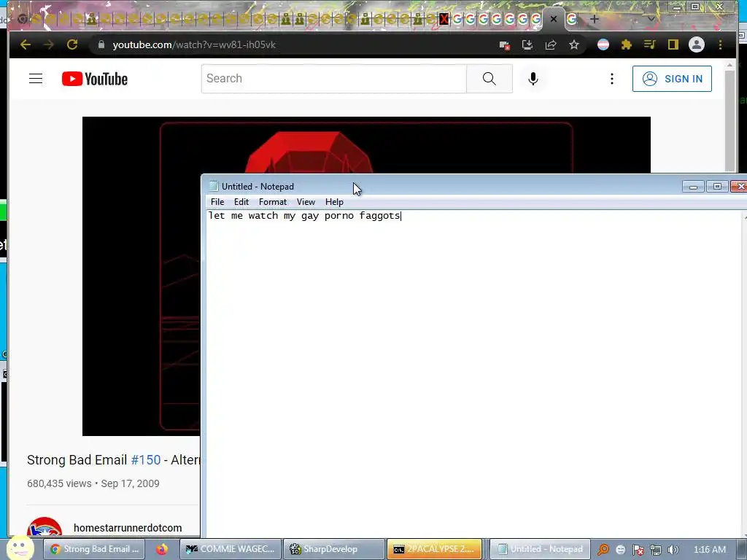Maximize the Notepad window

[717, 186]
